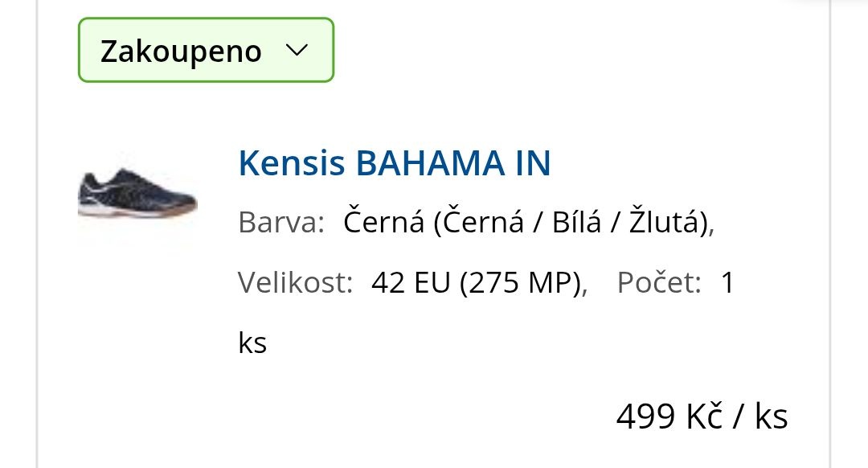
Task: Click the word Kensis in the title
Action: [293, 164]
